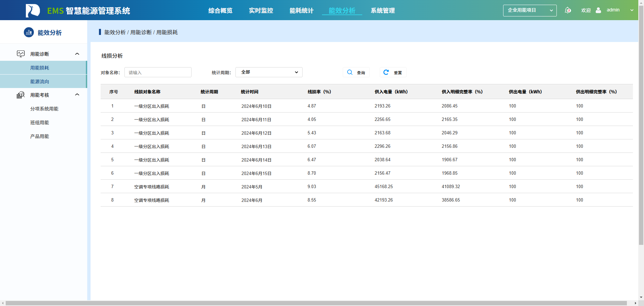Viewport: 644px width, 306px height.
Task: Click the scroll-down arrow of vertical scrollbar
Action: point(641,298)
